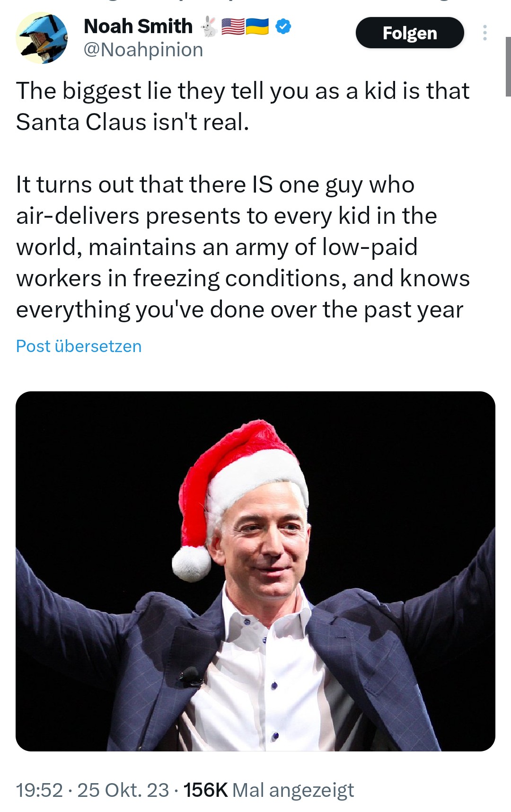Screen dimensions: 511x812
Task: Follow the account with the Folgen button
Action: point(410,33)
